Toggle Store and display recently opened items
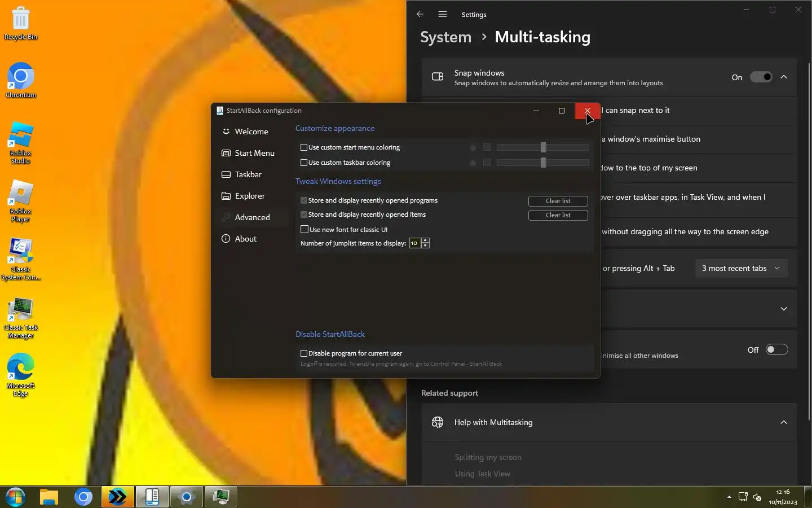 tap(304, 214)
